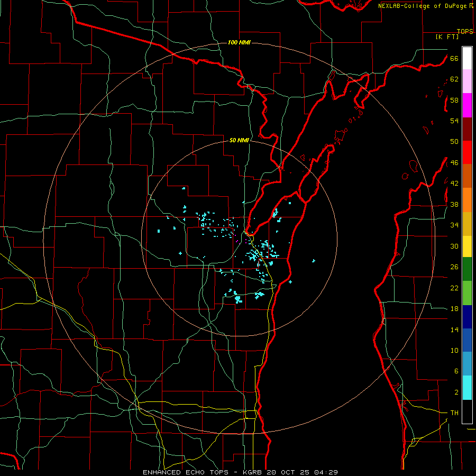Viewport: 476px width, 476px height.
Task: Click the 66 legend scale value
Action: pyautogui.click(x=454, y=59)
